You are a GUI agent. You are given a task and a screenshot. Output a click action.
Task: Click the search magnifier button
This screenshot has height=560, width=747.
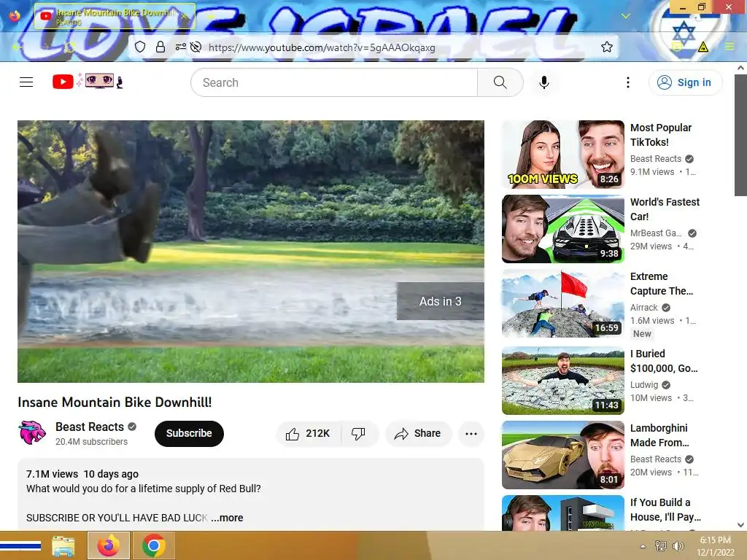click(500, 82)
